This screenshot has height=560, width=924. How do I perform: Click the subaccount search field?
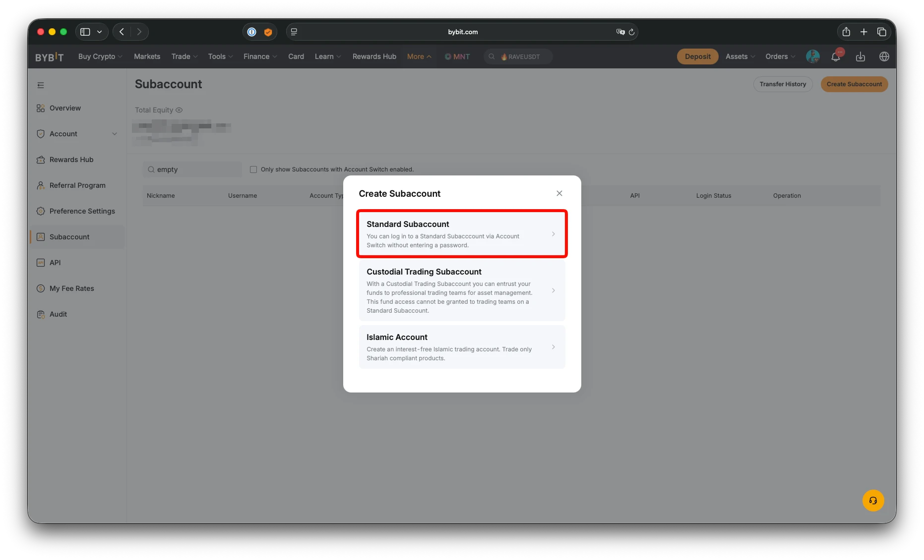[x=192, y=169]
